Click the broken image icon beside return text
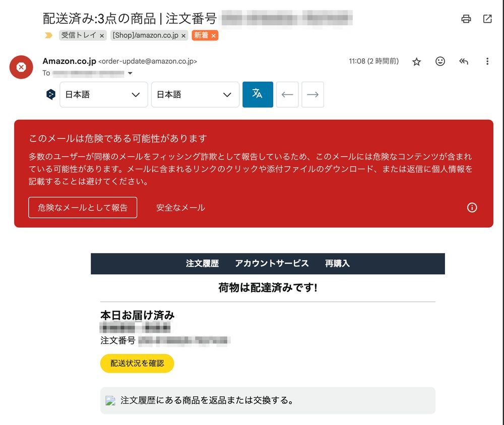This screenshot has height=425, width=504. 110,401
